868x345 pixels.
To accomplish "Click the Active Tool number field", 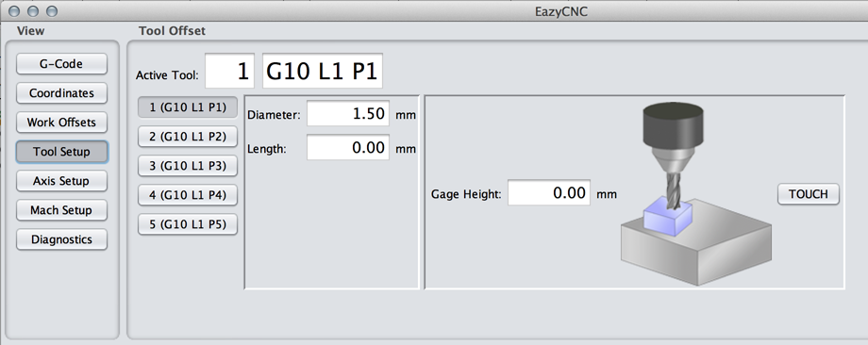I will [229, 71].
